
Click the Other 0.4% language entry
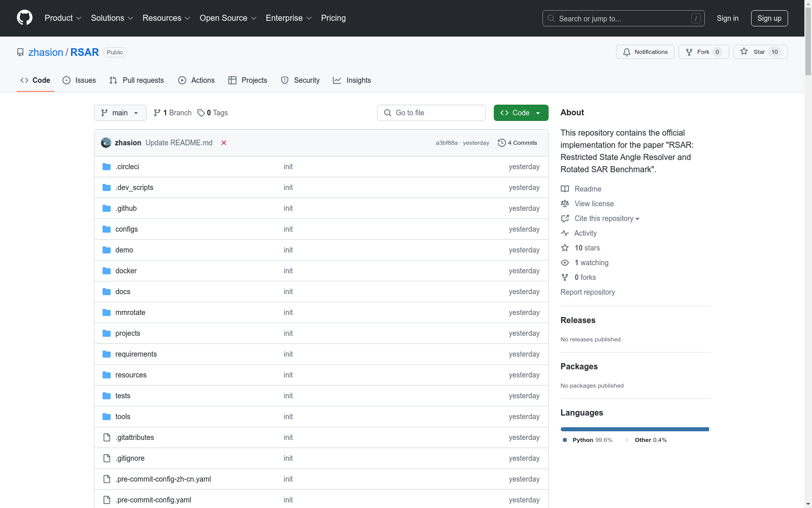click(646, 440)
